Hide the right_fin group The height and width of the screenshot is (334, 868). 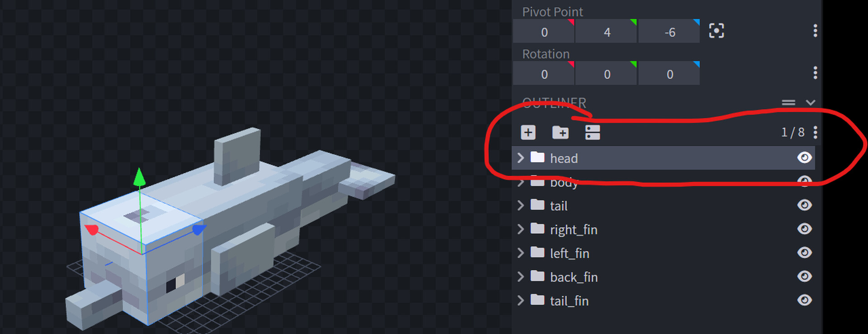804,229
